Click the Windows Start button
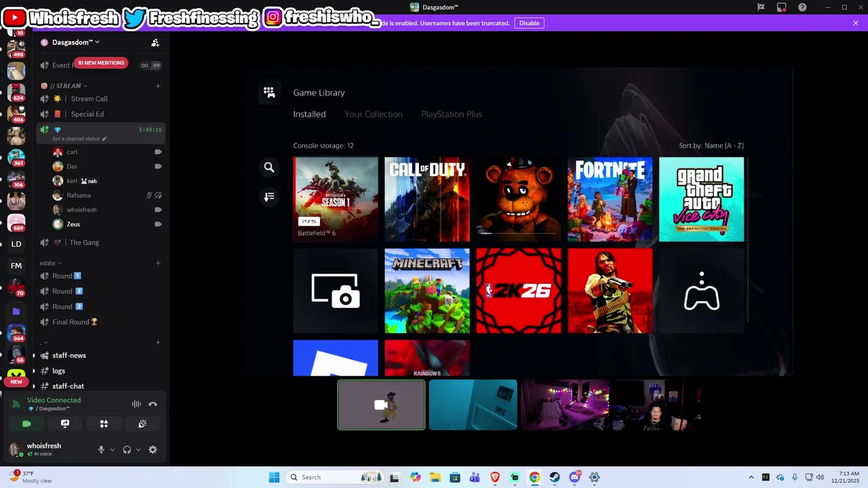The width and height of the screenshot is (868, 488). [274, 477]
